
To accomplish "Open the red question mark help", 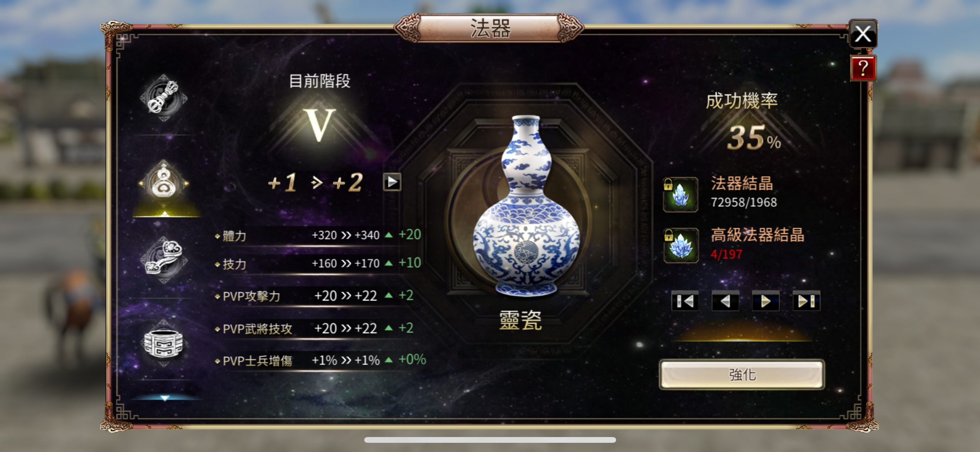I will pyautogui.click(x=863, y=68).
